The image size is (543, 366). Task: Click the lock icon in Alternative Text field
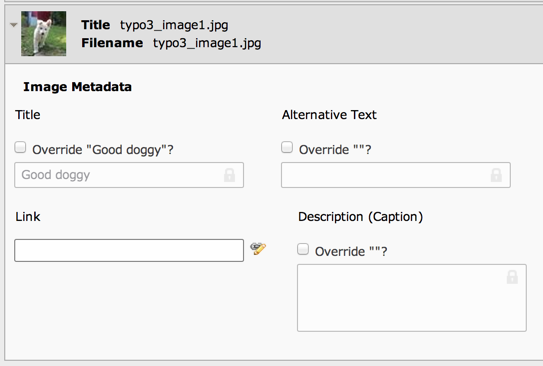click(x=496, y=175)
